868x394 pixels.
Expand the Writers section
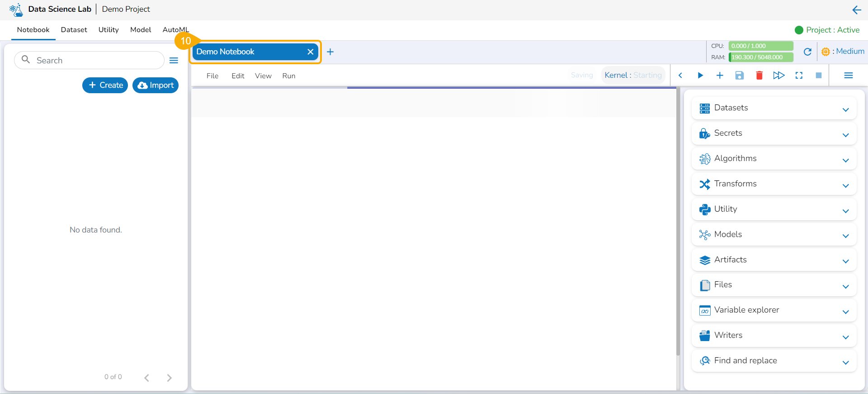tap(846, 337)
